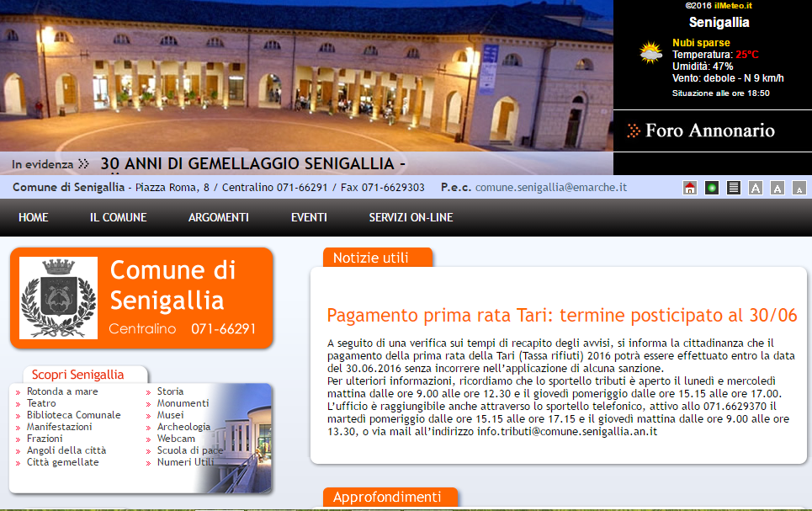Open the Webcam link
The image size is (812, 511).
tap(176, 439)
